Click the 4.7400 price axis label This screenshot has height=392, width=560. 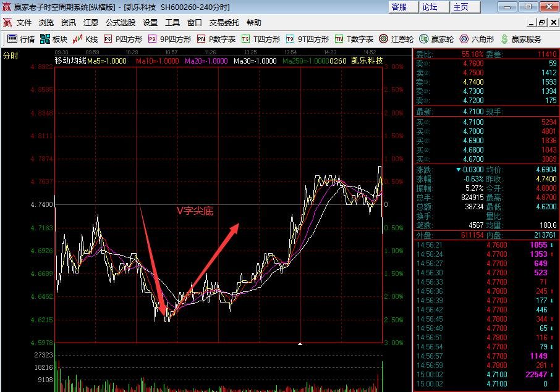point(42,204)
